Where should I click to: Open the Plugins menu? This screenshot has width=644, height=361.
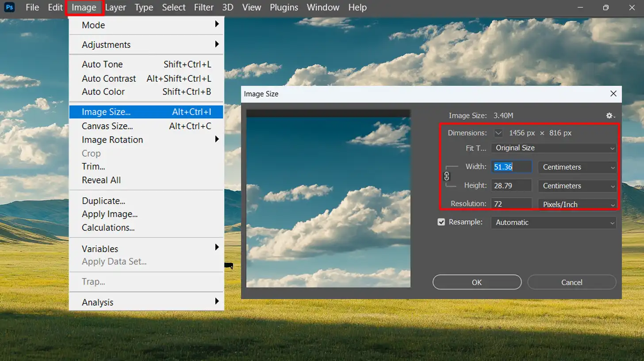point(284,8)
